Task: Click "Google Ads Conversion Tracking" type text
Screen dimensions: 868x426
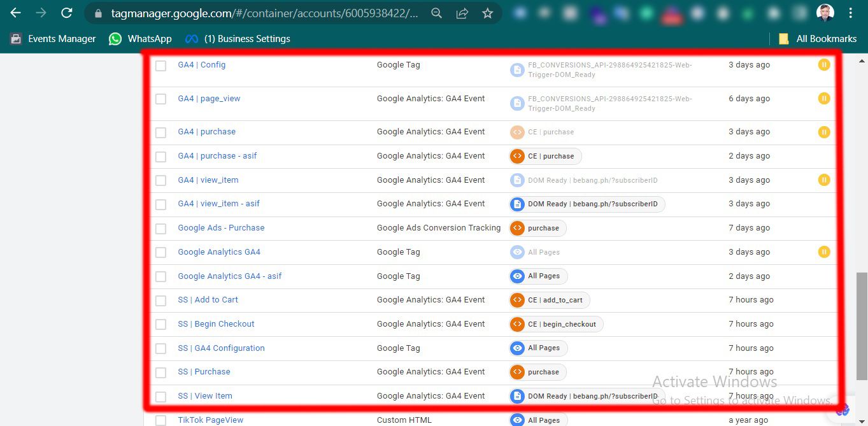Action: coord(439,228)
